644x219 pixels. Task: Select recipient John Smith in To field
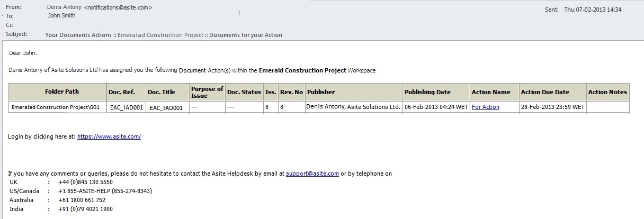tap(61, 15)
